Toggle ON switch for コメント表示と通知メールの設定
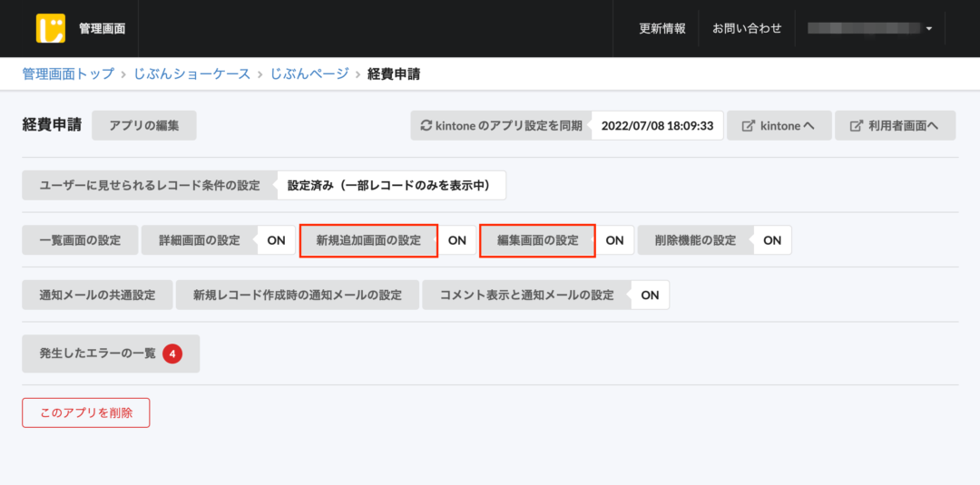980x485 pixels. [650, 295]
